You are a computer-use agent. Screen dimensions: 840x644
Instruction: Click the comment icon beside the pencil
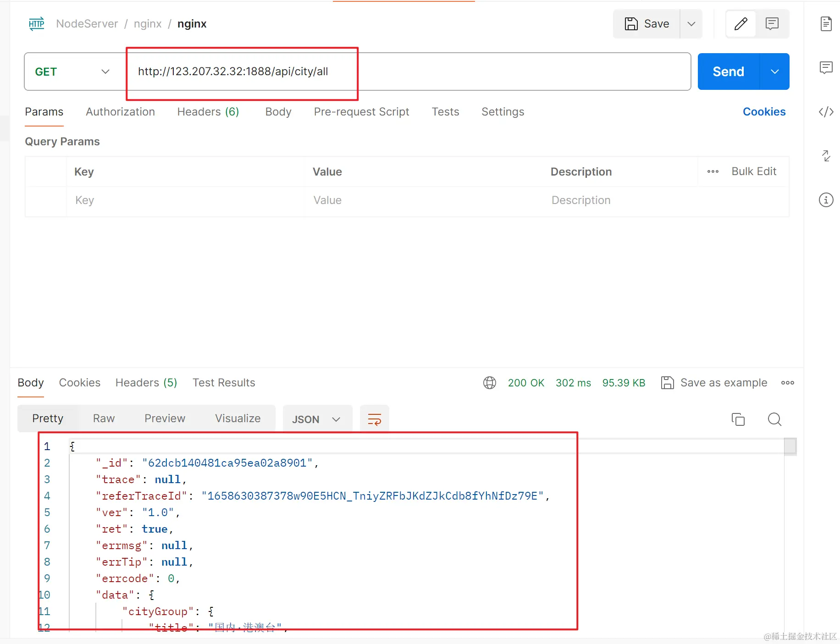[772, 24]
